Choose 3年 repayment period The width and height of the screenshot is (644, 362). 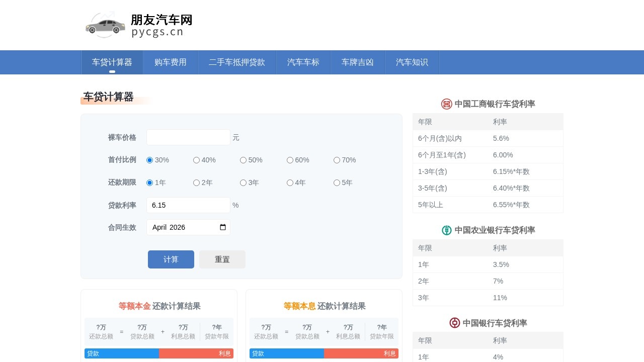243,183
